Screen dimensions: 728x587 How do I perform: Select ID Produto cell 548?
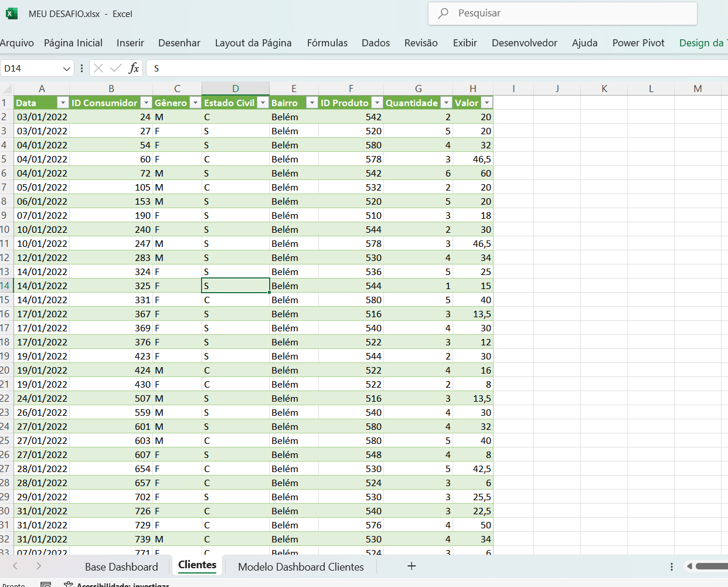[x=351, y=454]
